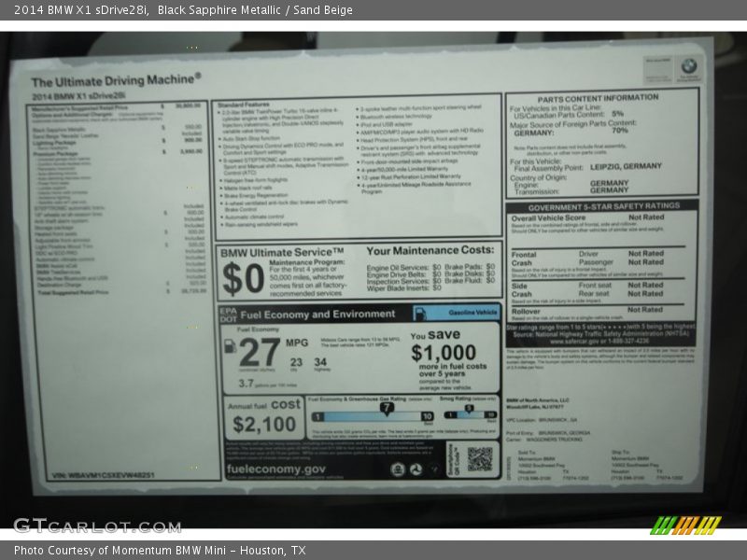Click the $1,000 fuel savings figure
Viewport: 747px width, 560px height.
(x=444, y=352)
